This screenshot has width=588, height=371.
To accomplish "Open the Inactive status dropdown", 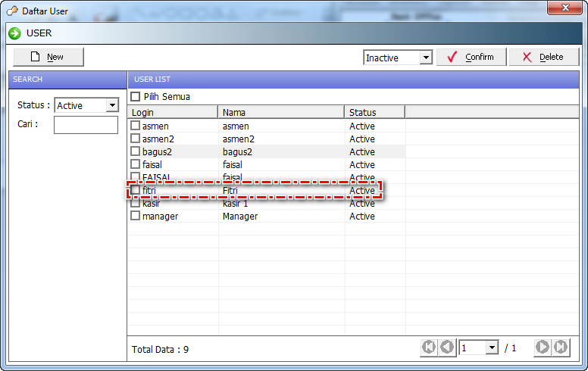I will point(425,58).
